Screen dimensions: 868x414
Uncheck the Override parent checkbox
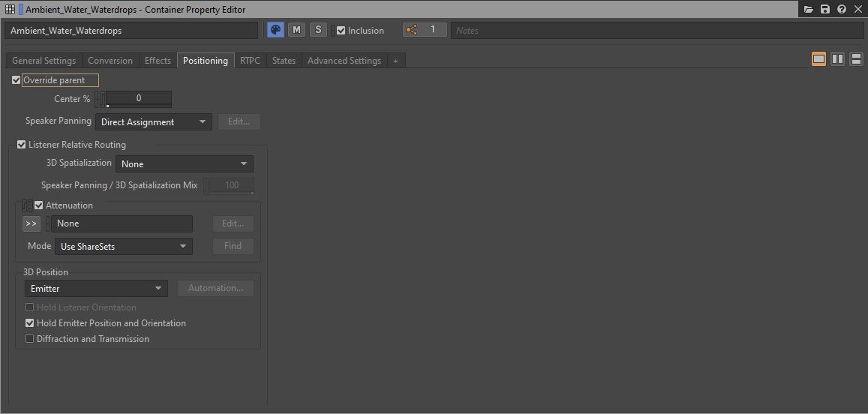(16, 80)
